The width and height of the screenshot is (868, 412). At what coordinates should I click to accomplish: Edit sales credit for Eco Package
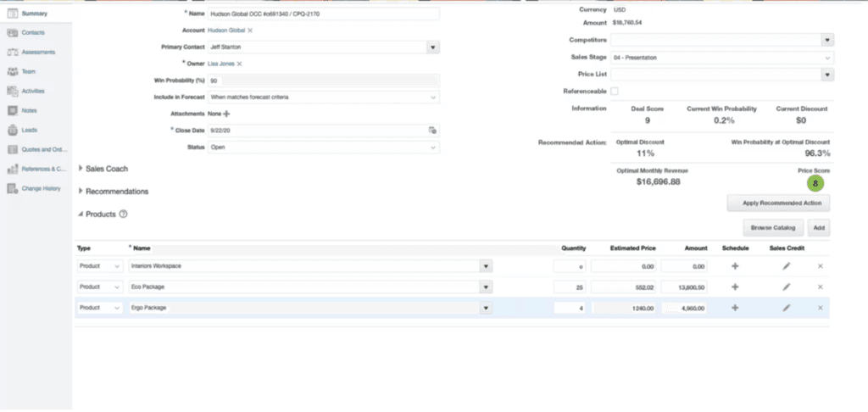pyautogui.click(x=787, y=287)
